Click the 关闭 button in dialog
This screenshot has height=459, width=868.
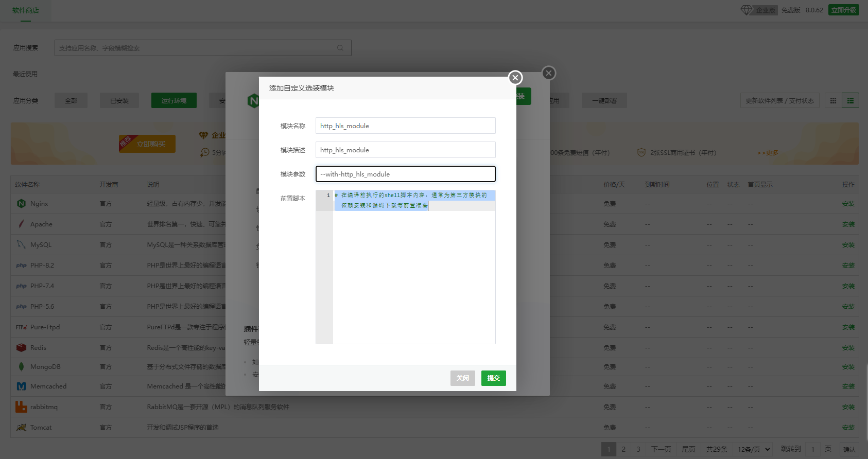coord(463,378)
